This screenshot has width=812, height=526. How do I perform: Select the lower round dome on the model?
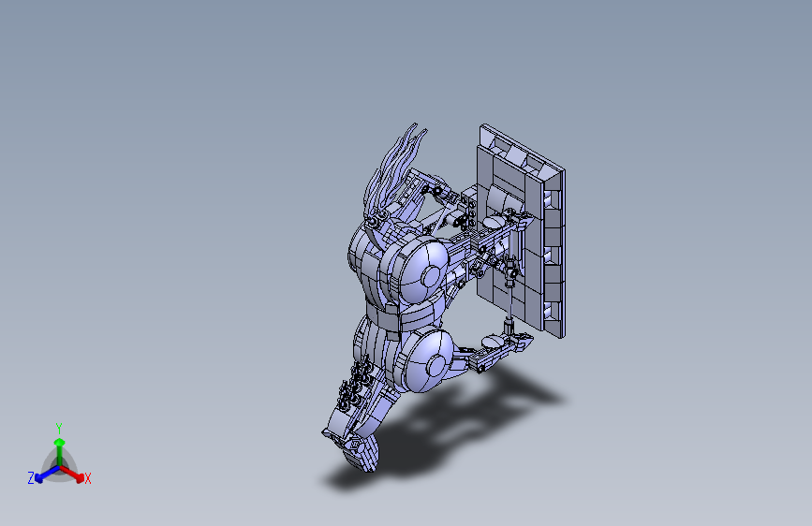pyautogui.click(x=426, y=361)
